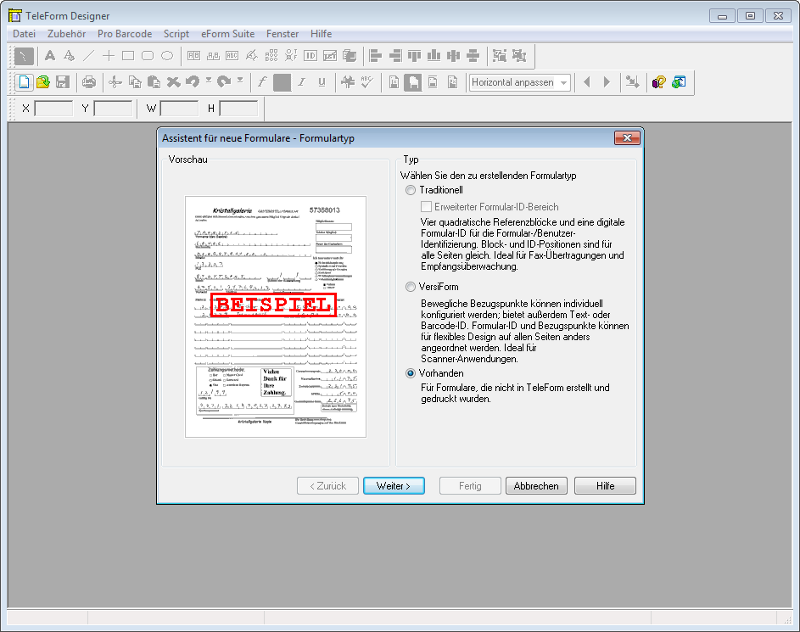Activate the text tool
The image size is (800, 632).
coord(50,56)
